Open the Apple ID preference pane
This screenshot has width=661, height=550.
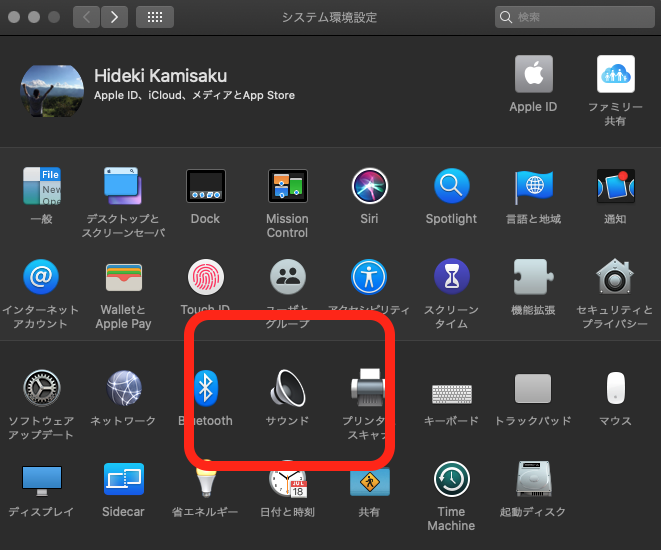point(533,74)
